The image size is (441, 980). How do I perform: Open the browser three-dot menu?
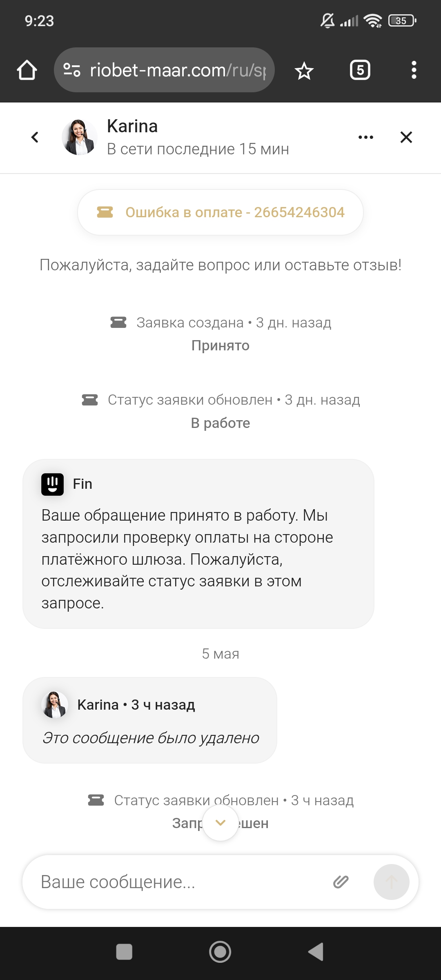(x=414, y=70)
